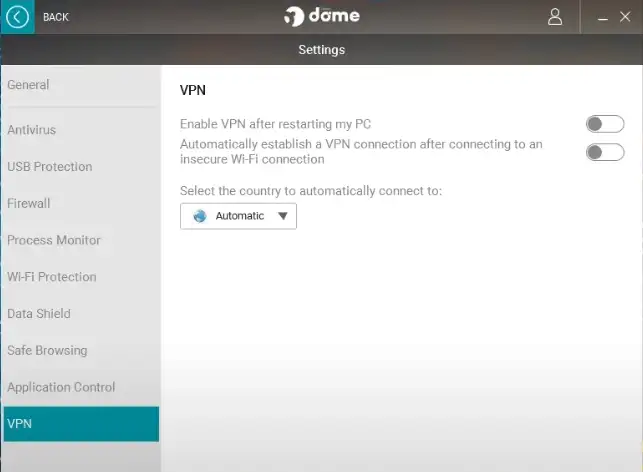Open Data Shield settings
Image resolution: width=643 pixels, height=472 pixels.
click(39, 314)
